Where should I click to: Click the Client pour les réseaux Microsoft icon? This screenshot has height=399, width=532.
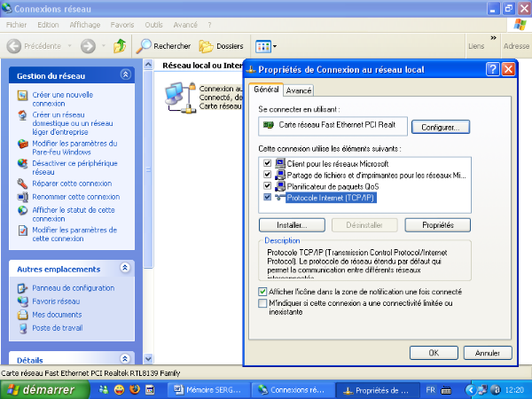pos(280,163)
